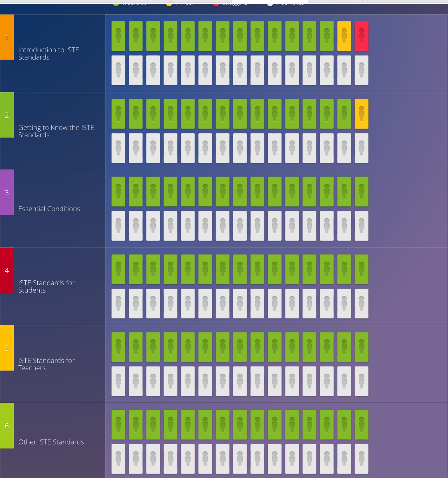Click the red module 4 number block
Image resolution: width=448 pixels, height=478 pixels.
click(x=7, y=270)
